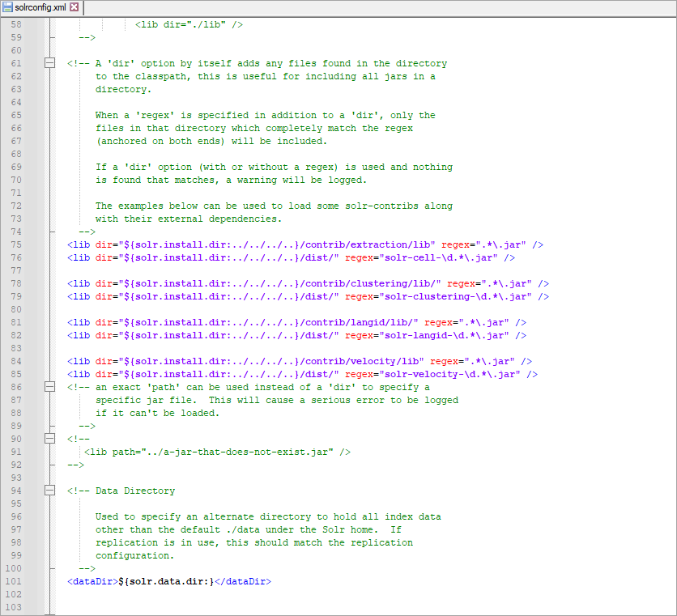Collapse the Data Directory comment fold
This screenshot has width=677, height=616.
[50, 491]
